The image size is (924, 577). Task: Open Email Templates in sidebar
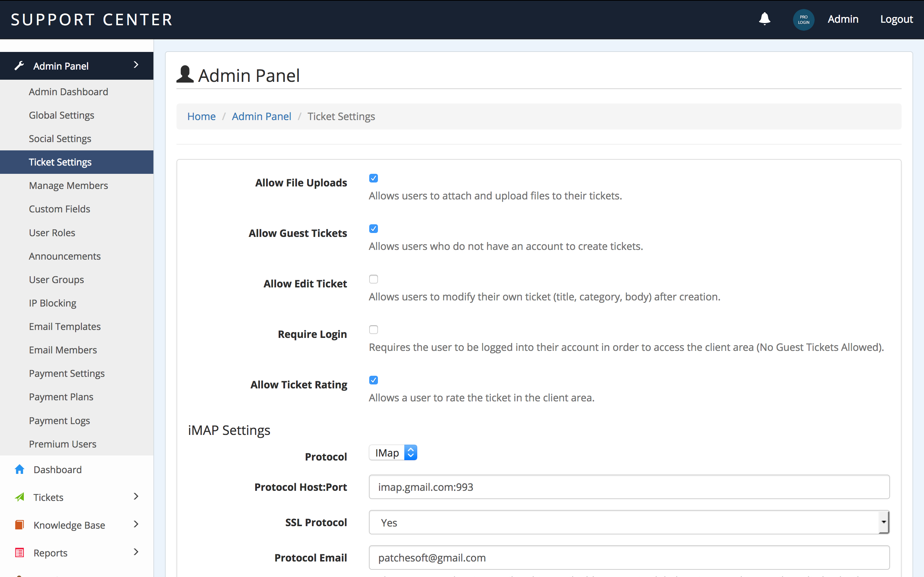(65, 327)
